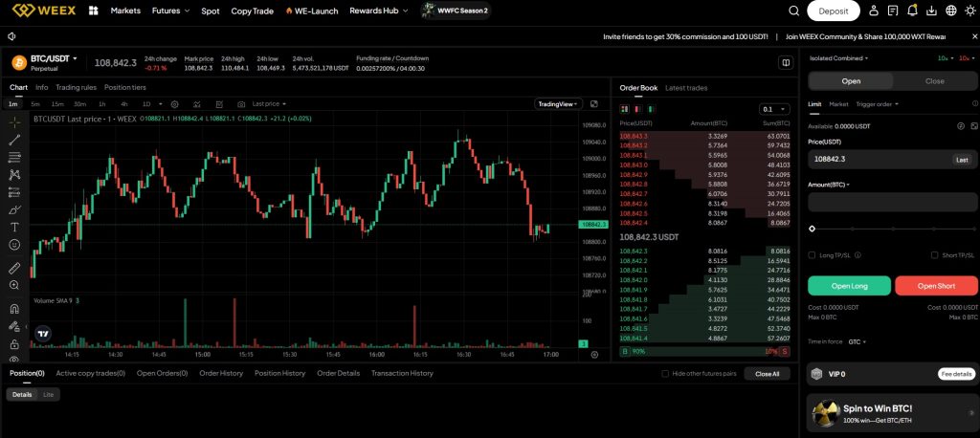Open the Copy Trade menu item
Viewport: 980px width, 438px height.
pyautogui.click(x=253, y=11)
